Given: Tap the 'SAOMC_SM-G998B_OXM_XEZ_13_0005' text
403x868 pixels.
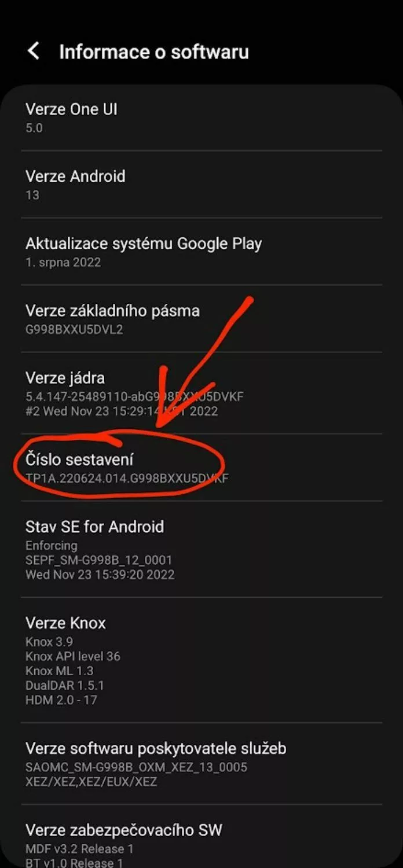Looking at the screenshot, I should tap(136, 767).
